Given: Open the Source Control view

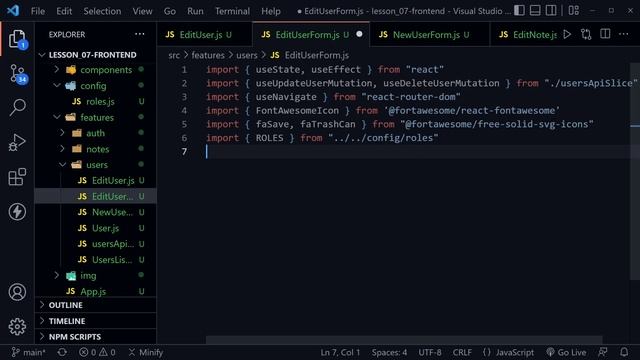Looking at the screenshot, I should (x=17, y=74).
